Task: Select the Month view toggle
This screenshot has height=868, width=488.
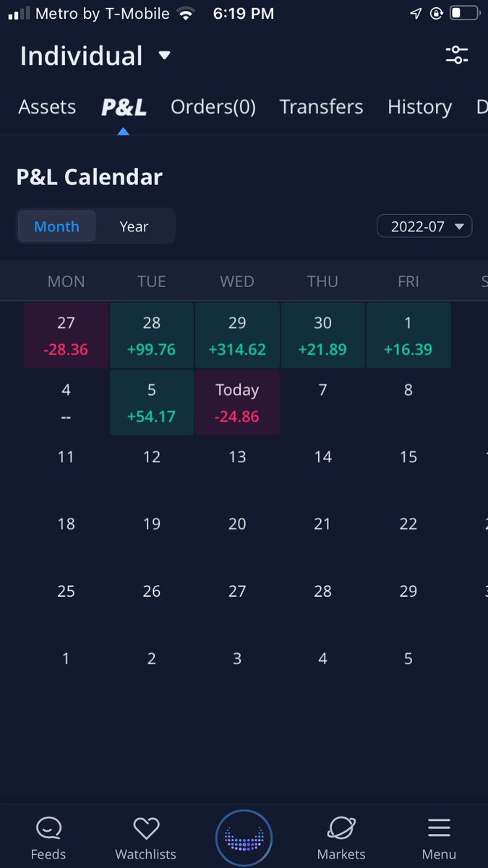Action: tap(56, 226)
